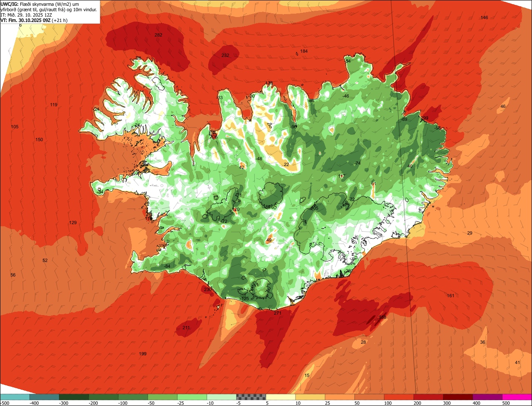Select the -84 value on the Reykjanes peninsula

coord(167,266)
